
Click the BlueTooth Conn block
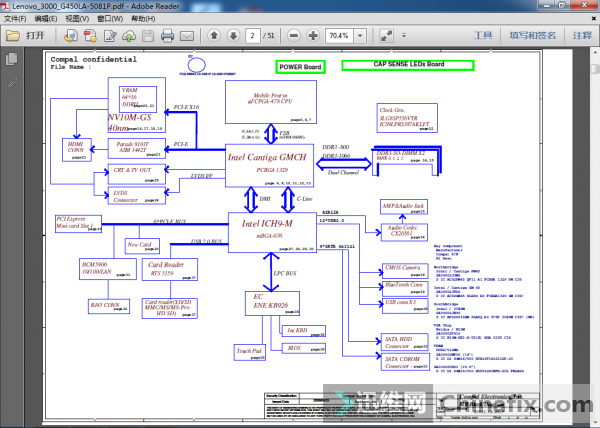point(405,288)
